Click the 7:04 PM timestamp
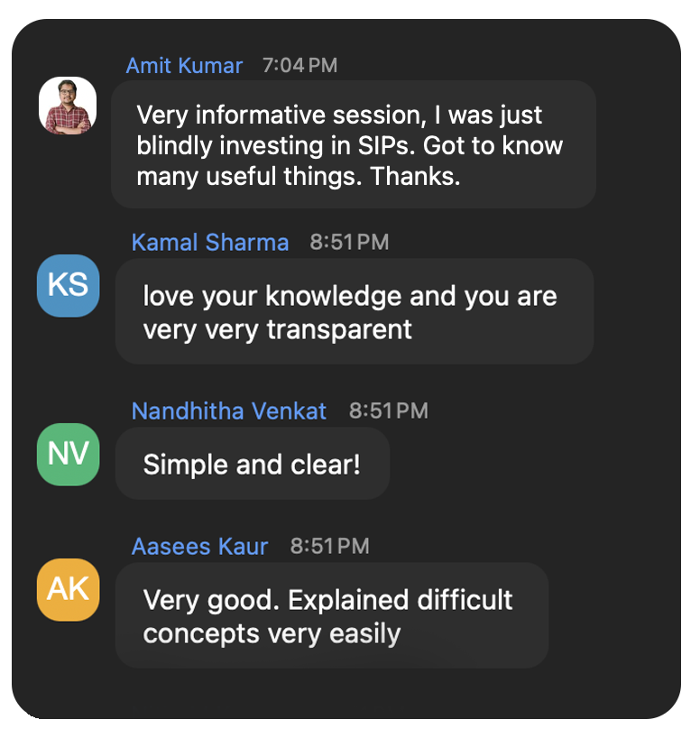 [299, 66]
